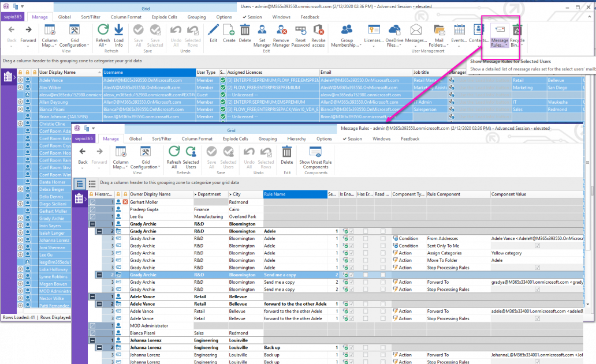Image resolution: width=596 pixels, height=364 pixels.
Task: Click the Revoke access icon
Action: [x=318, y=30]
